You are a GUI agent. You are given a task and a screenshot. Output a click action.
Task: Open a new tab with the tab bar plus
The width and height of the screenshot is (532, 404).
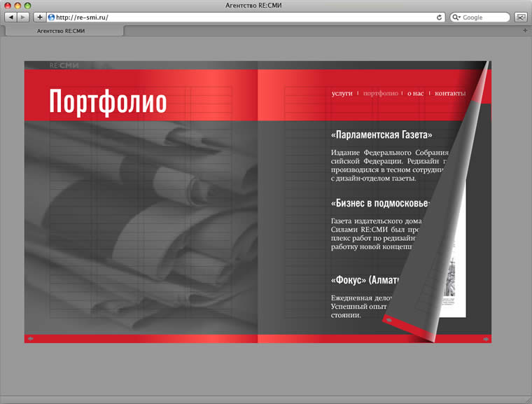525,31
